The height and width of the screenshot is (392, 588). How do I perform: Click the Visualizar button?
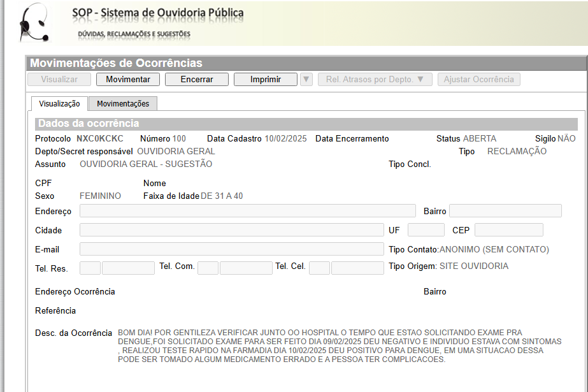(59, 80)
